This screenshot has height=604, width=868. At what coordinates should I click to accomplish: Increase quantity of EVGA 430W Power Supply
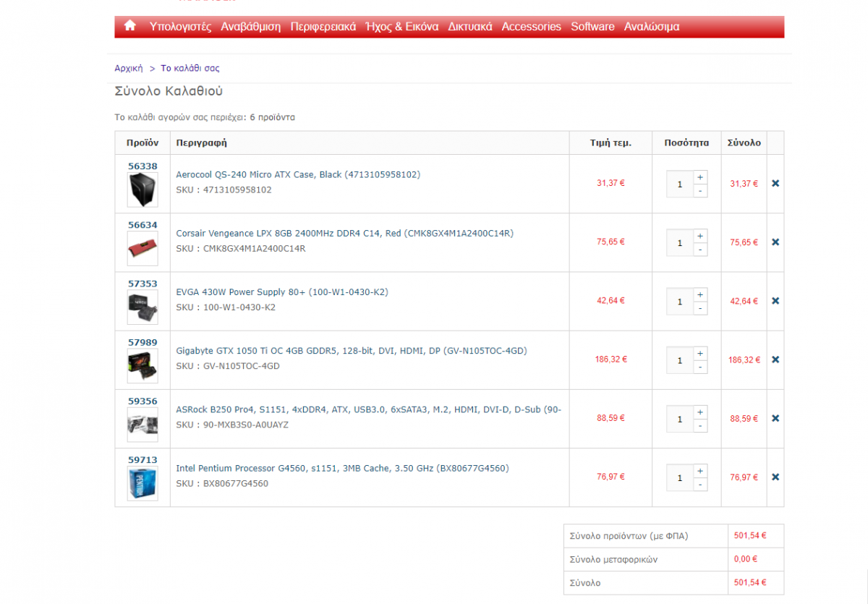coord(700,294)
